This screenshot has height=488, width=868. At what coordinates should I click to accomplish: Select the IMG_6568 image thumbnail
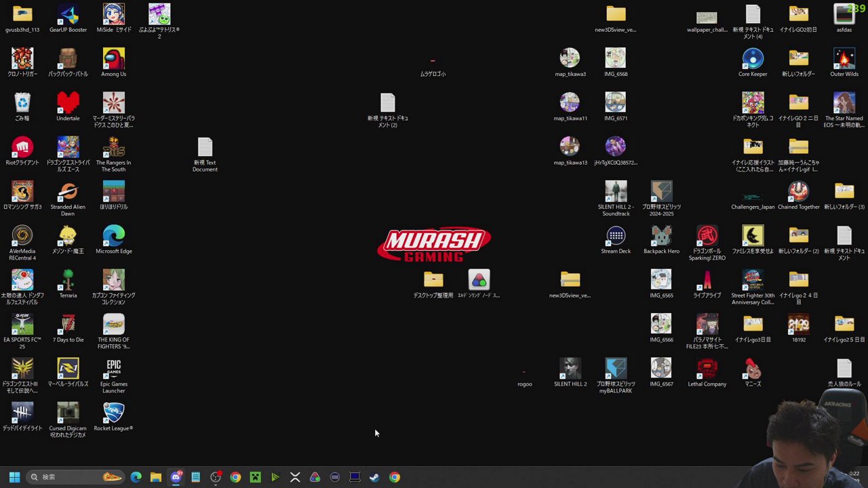pyautogui.click(x=616, y=60)
